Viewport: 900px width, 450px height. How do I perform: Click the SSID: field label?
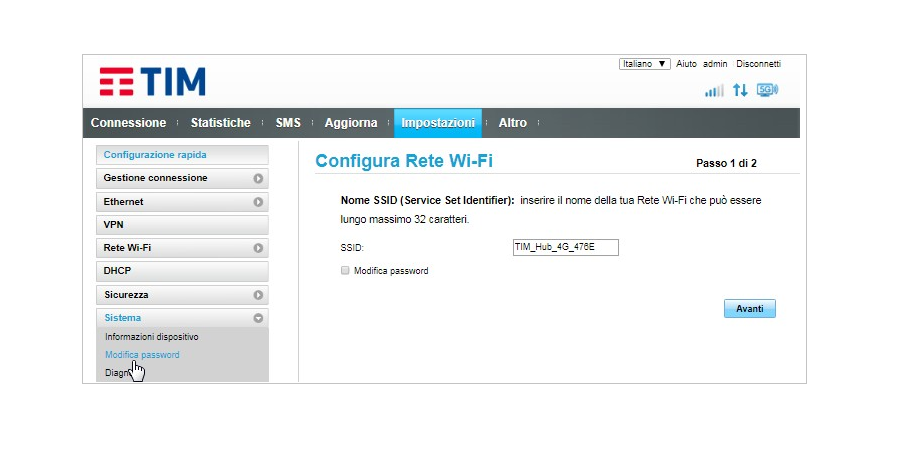coord(352,248)
